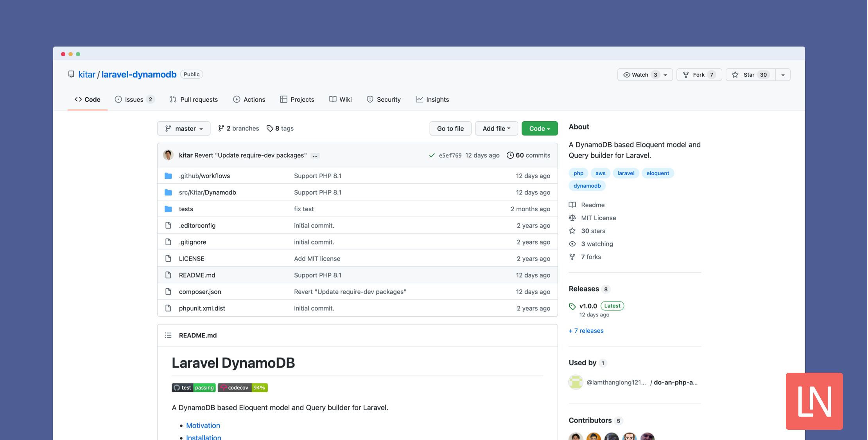Open the kitar owner link
The height and width of the screenshot is (440, 868).
(87, 74)
